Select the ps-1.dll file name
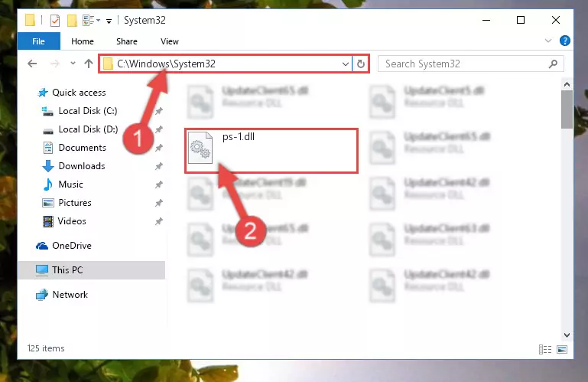This screenshot has width=588, height=382. [x=239, y=137]
